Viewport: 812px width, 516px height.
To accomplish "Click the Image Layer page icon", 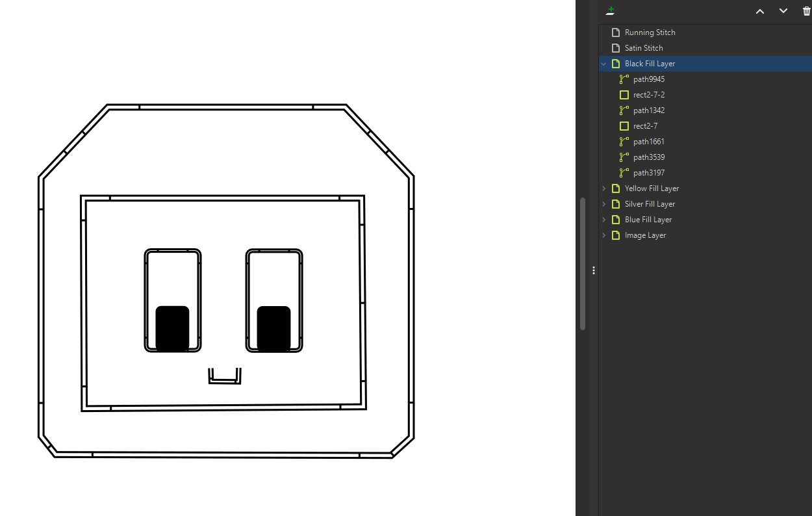I will [616, 235].
